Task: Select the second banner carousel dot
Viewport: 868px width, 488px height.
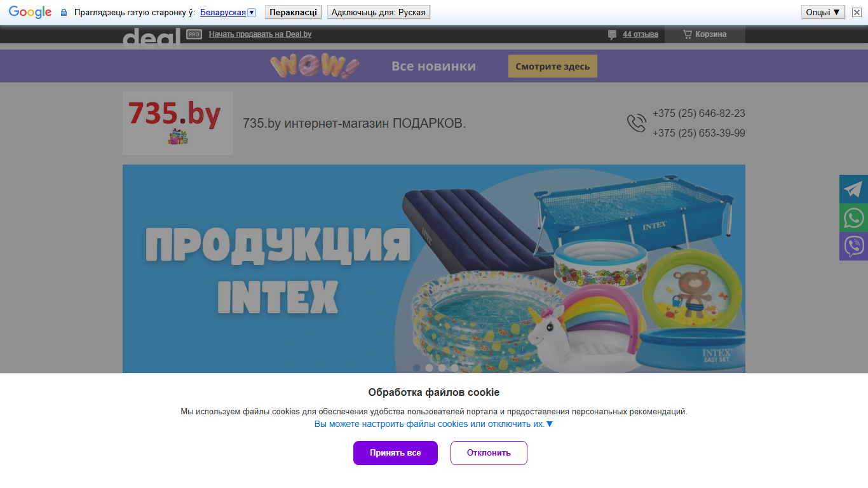Action: (x=430, y=368)
